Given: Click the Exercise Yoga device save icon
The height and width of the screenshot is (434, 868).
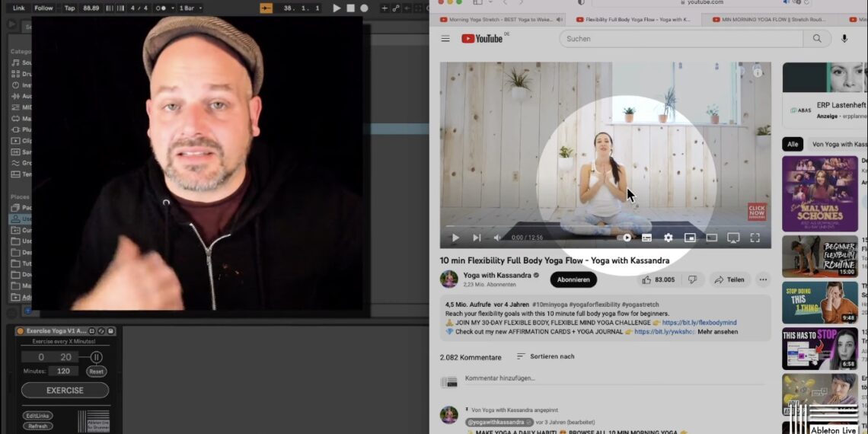Looking at the screenshot, I should (x=110, y=331).
